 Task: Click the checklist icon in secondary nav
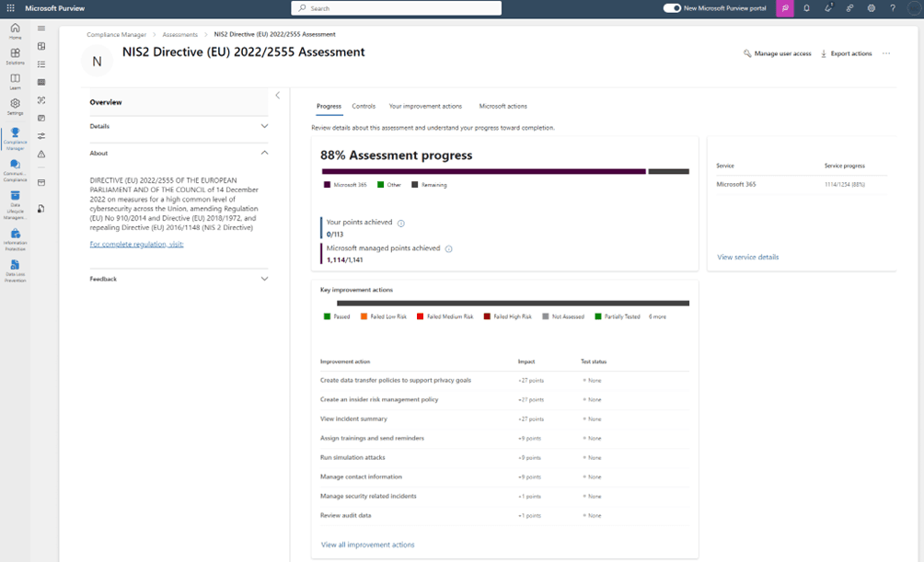[x=41, y=64]
